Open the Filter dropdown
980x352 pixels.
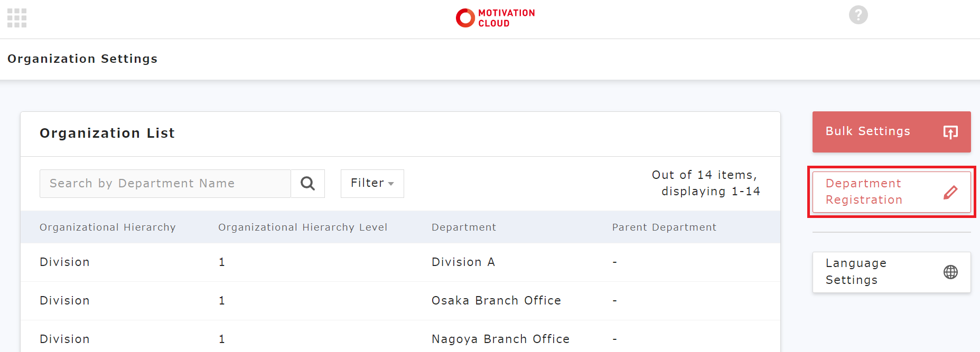[x=372, y=184]
